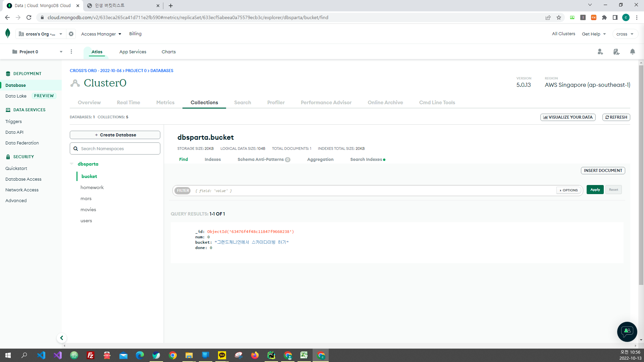Reset the query filter

pos(613,190)
